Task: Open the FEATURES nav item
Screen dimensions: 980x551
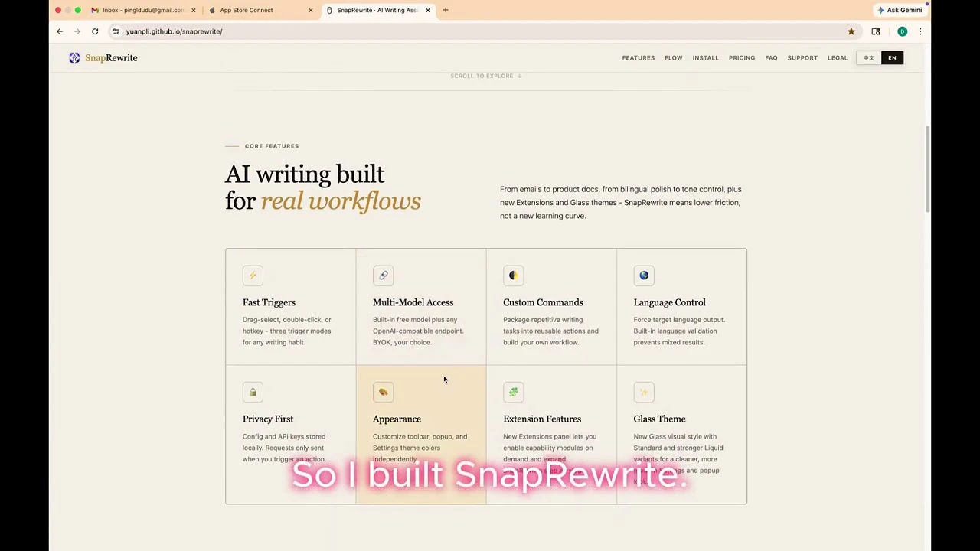Action: click(x=639, y=58)
